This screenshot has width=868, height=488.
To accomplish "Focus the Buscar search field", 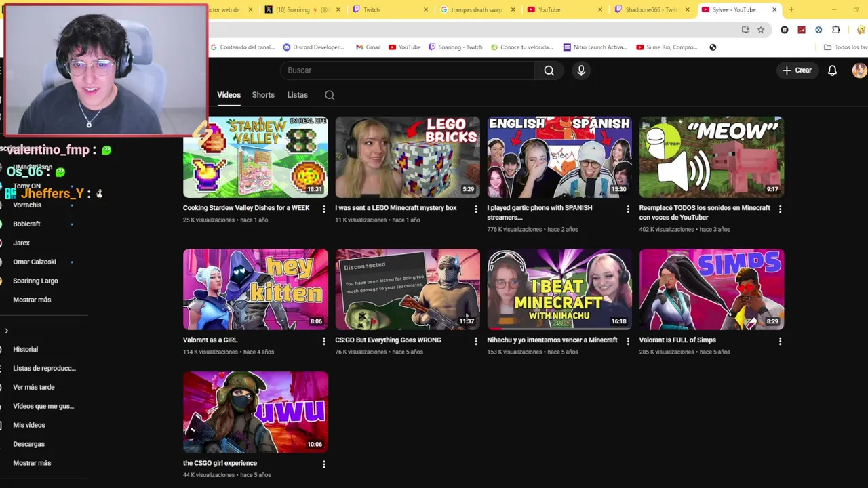I will (x=407, y=70).
